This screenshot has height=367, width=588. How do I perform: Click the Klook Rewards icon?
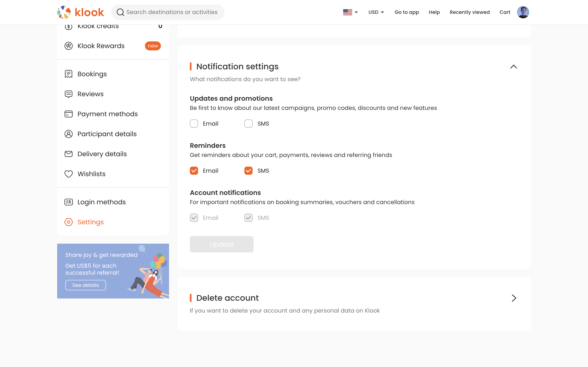pyautogui.click(x=69, y=46)
